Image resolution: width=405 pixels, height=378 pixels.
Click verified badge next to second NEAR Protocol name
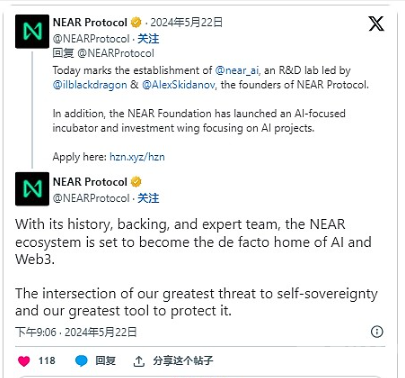(136, 182)
